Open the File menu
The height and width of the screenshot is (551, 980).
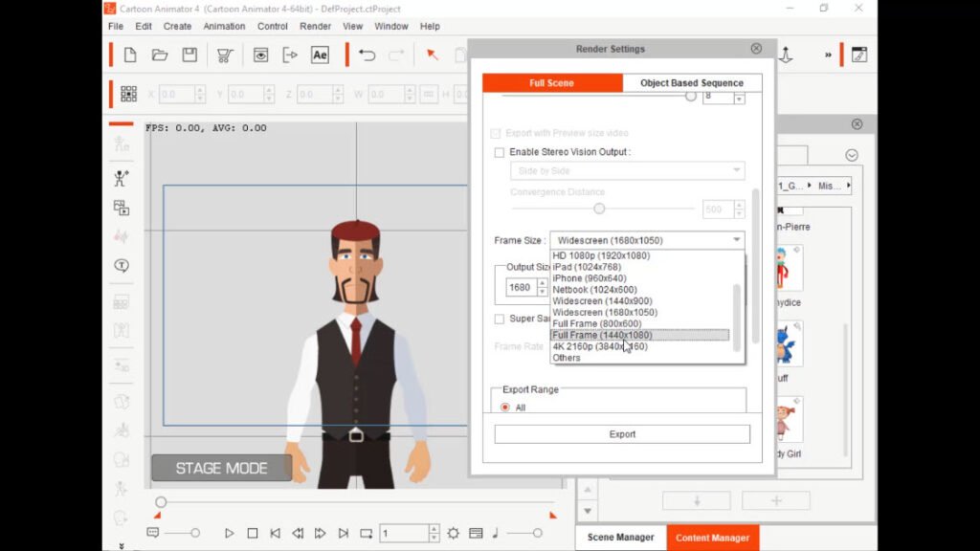(x=116, y=26)
